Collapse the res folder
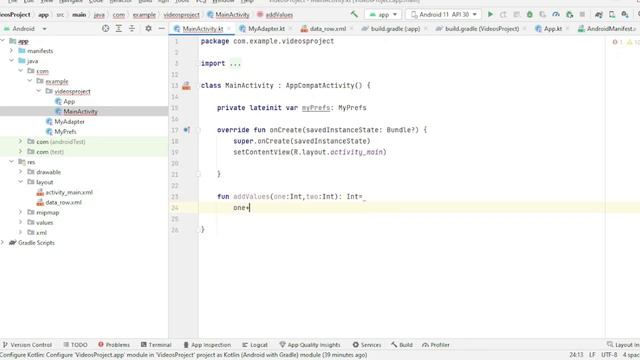The image size is (640, 360). tap(11, 162)
